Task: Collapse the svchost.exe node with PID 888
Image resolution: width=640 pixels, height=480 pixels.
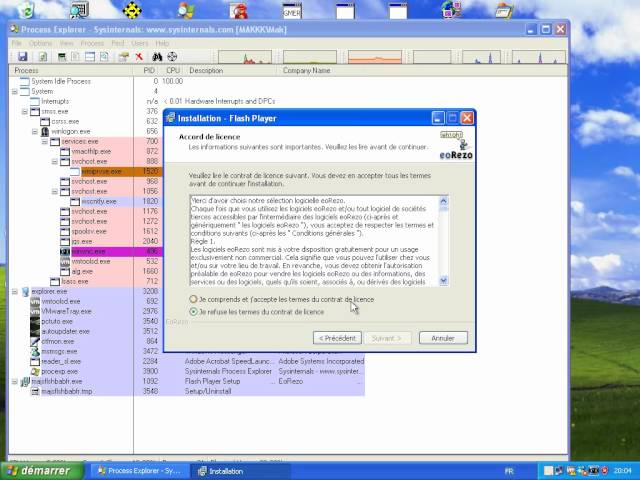Action: click(55, 162)
